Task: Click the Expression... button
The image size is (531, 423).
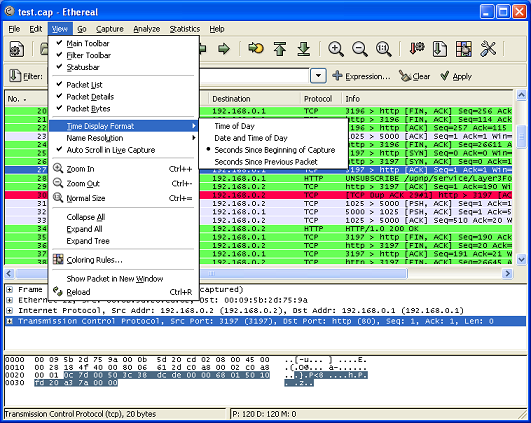Action: (361, 76)
